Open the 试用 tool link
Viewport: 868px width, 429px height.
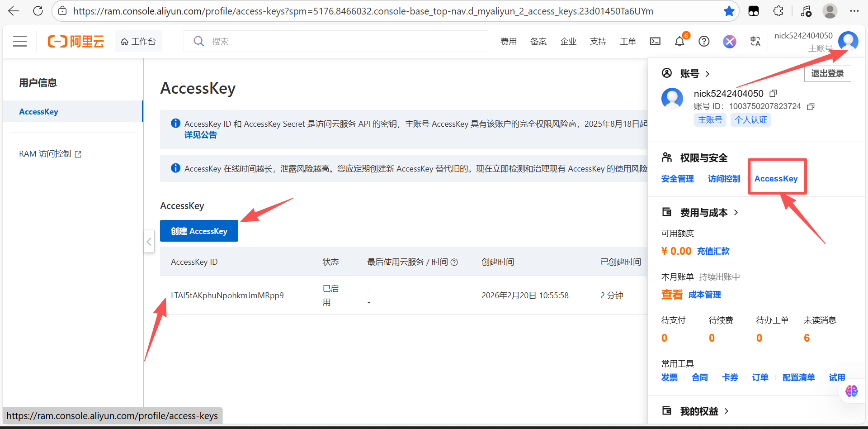837,377
